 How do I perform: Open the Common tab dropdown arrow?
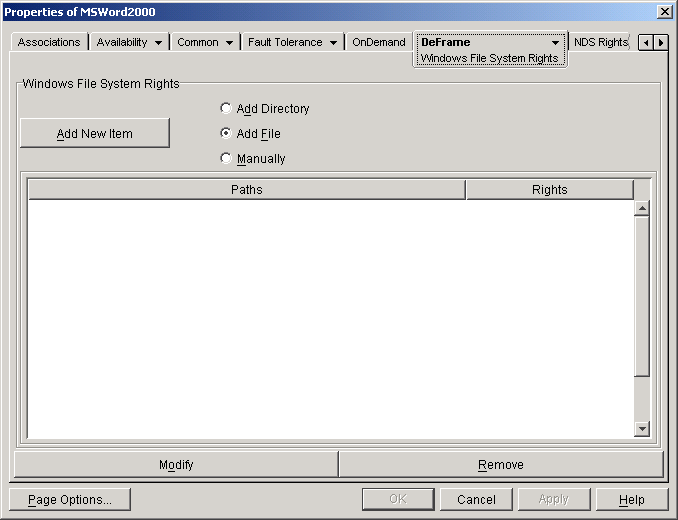(230, 43)
